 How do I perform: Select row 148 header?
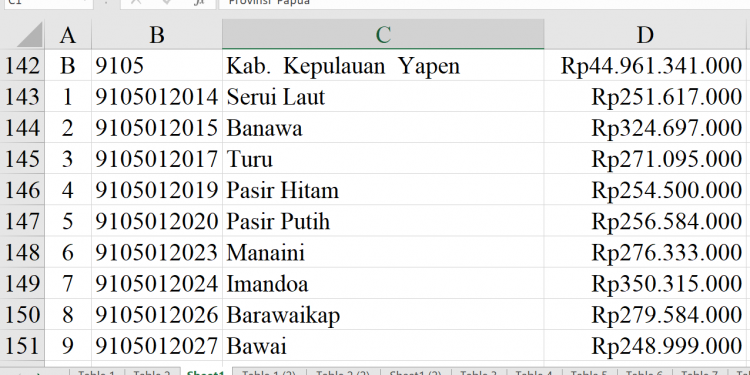click(x=22, y=252)
